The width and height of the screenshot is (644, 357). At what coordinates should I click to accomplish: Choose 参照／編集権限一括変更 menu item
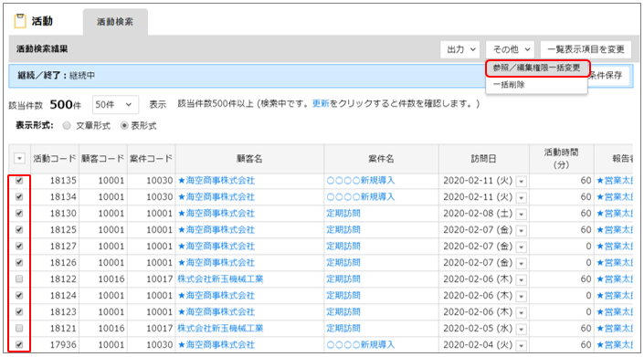point(537,68)
